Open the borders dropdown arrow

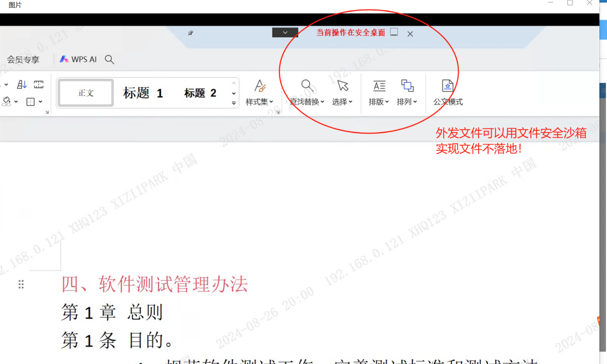coord(41,102)
